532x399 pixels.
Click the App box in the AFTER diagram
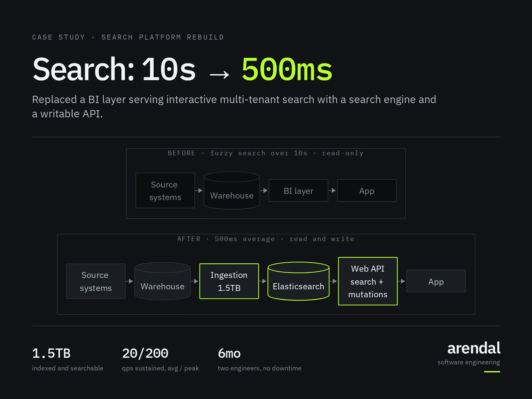pos(436,281)
